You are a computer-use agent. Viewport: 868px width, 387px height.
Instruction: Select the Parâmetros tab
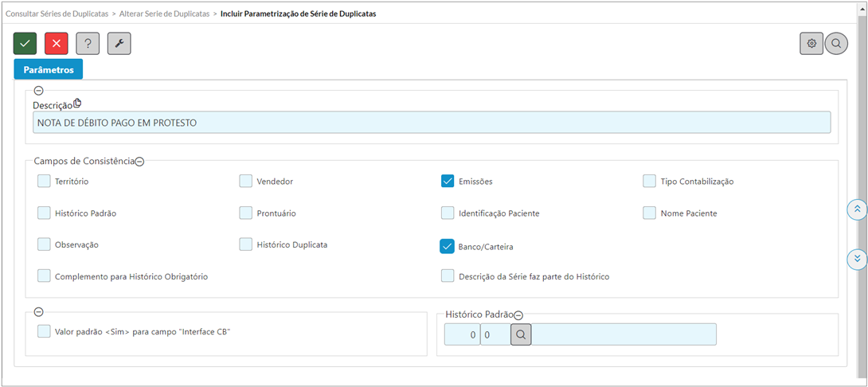tap(48, 70)
